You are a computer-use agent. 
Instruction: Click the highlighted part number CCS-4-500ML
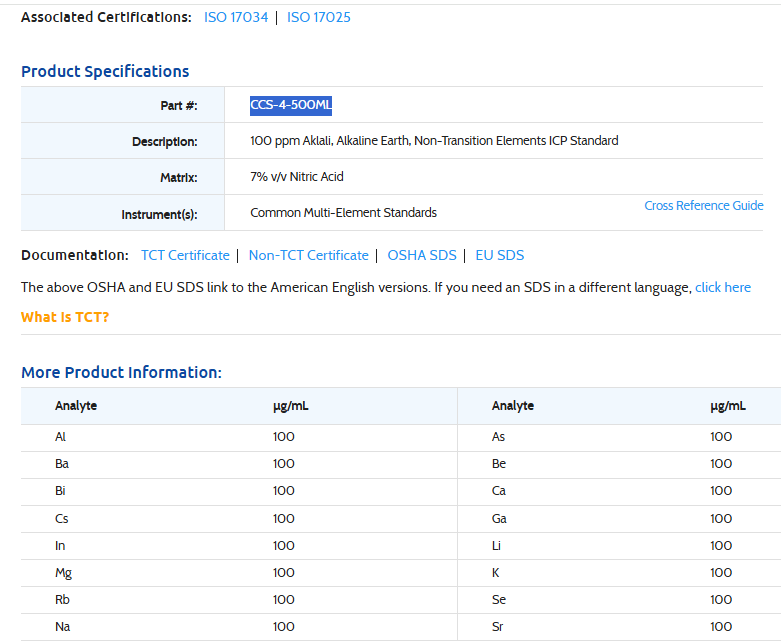[x=290, y=105]
